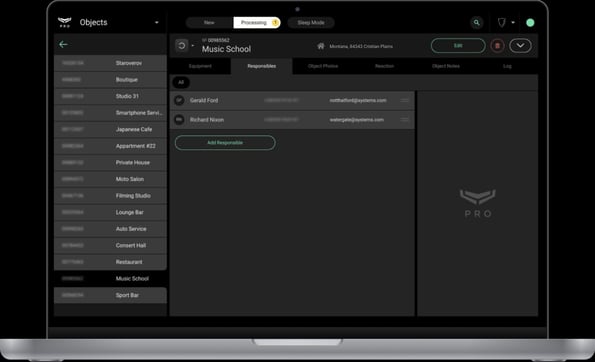Expand the chevron-down button next to Edit

click(520, 46)
